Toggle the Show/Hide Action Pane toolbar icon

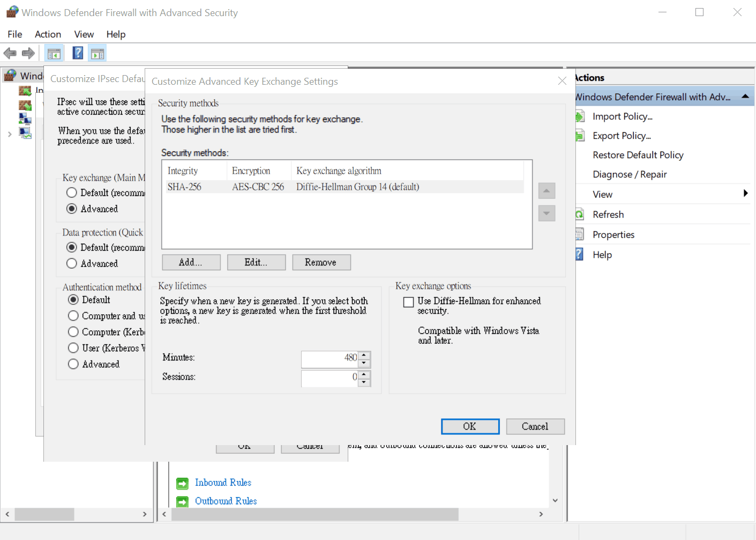pyautogui.click(x=98, y=53)
